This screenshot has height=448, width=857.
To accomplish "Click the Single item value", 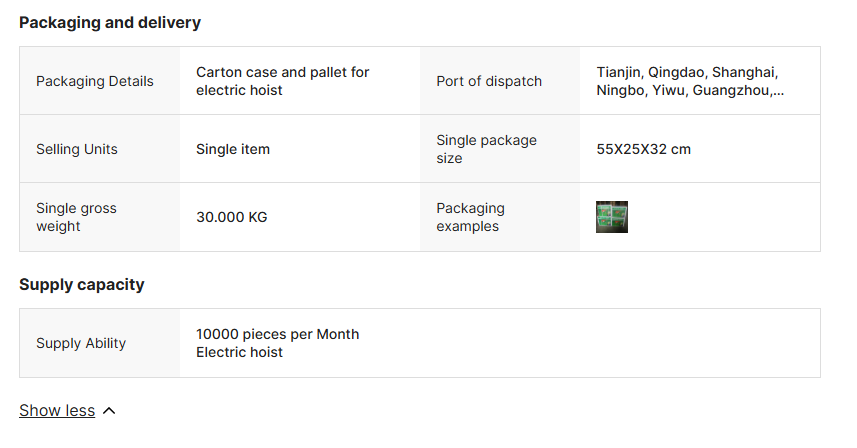I will [x=233, y=149].
